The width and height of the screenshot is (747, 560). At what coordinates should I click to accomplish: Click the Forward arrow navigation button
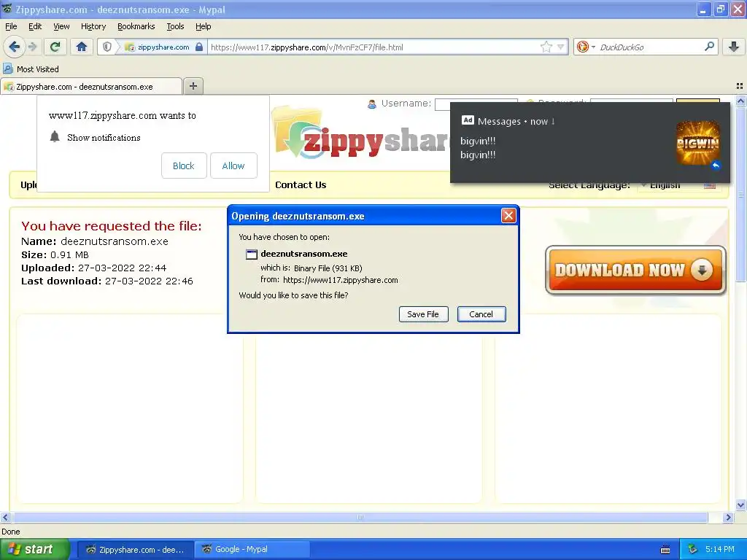pyautogui.click(x=33, y=47)
